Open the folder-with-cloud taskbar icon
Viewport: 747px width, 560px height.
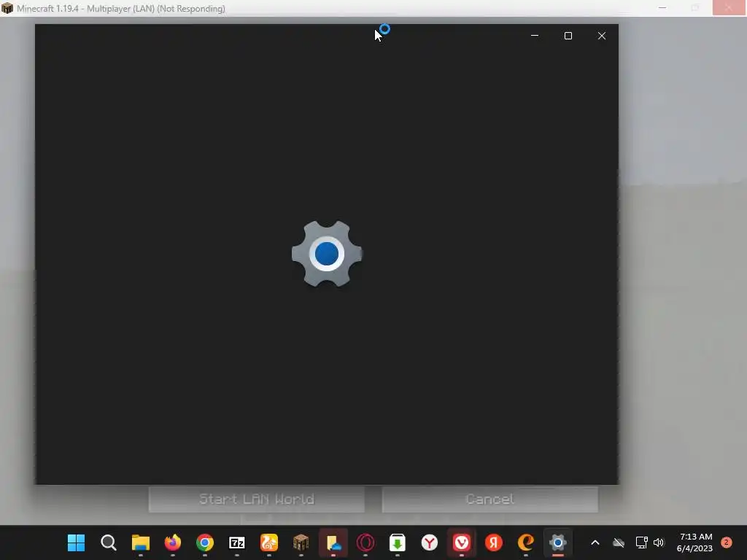tap(333, 542)
